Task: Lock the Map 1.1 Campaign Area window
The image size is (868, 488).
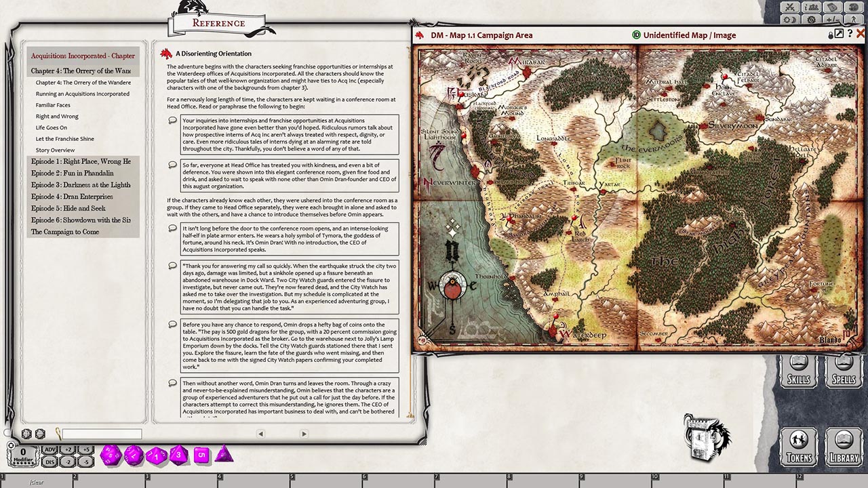Action: pos(831,35)
